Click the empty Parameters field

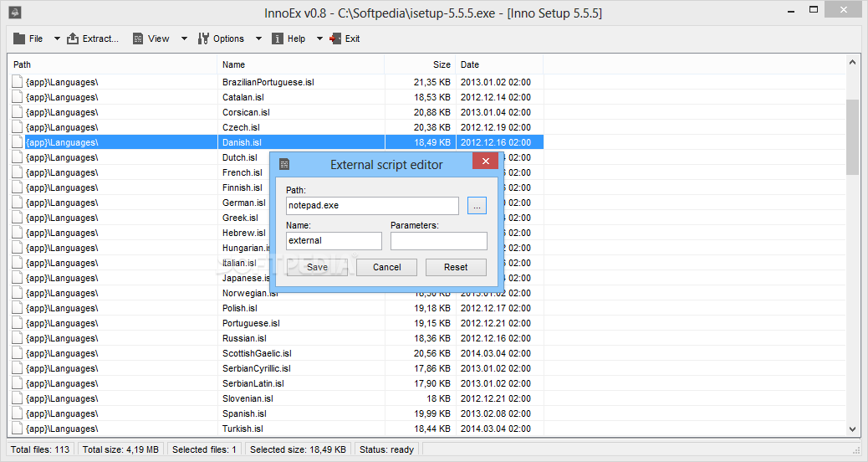(439, 241)
